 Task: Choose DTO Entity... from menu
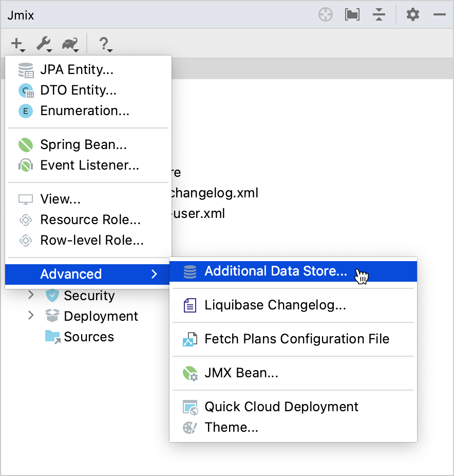[x=88, y=90]
